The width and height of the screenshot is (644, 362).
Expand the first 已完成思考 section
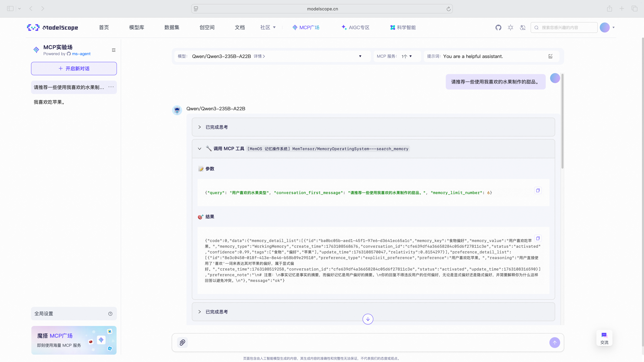click(x=200, y=127)
